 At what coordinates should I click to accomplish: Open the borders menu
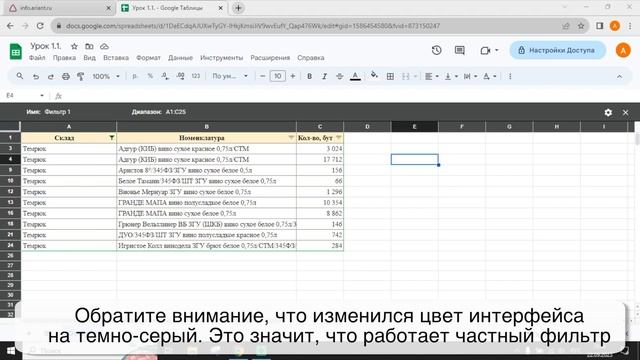[x=390, y=76]
